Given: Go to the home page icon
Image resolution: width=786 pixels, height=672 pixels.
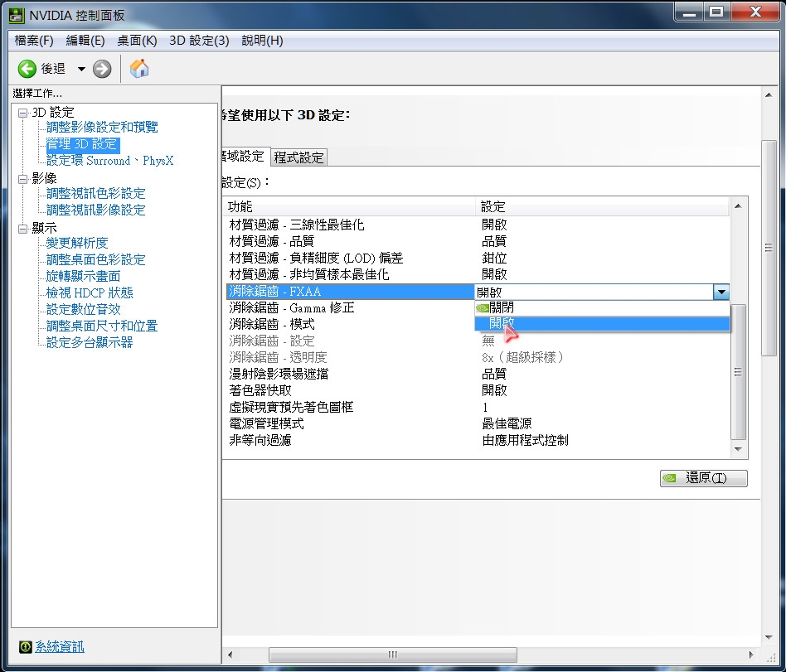Looking at the screenshot, I should (139, 69).
